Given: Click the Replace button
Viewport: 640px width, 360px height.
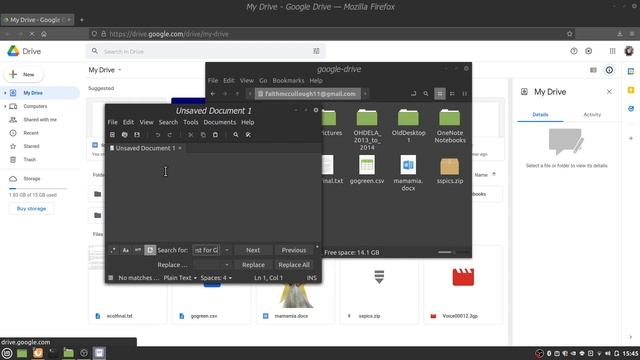Looking at the screenshot, I should pos(253,264).
